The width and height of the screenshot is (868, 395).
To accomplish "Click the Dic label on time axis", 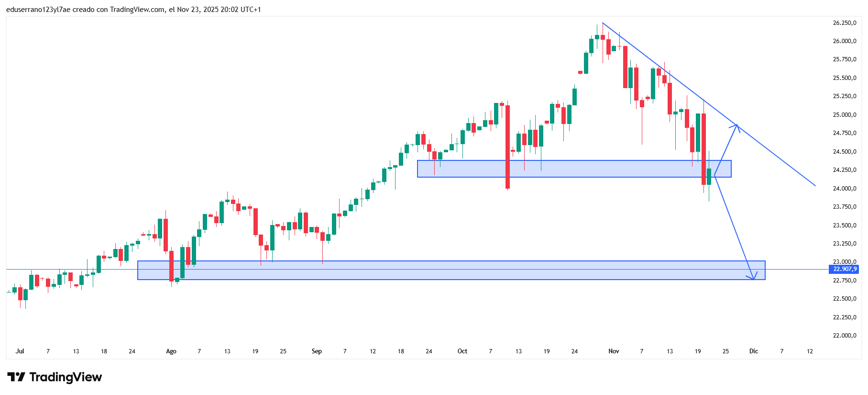I will 754,351.
